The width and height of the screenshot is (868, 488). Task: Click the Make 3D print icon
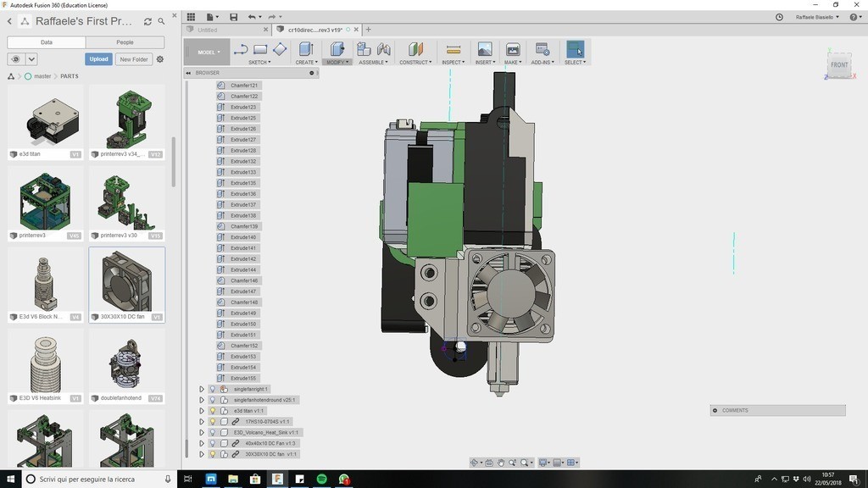pos(513,49)
